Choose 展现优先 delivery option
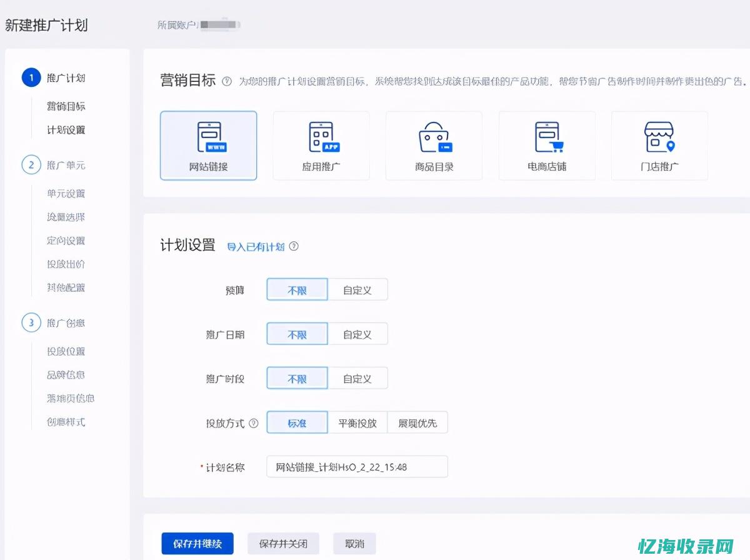 tap(417, 422)
